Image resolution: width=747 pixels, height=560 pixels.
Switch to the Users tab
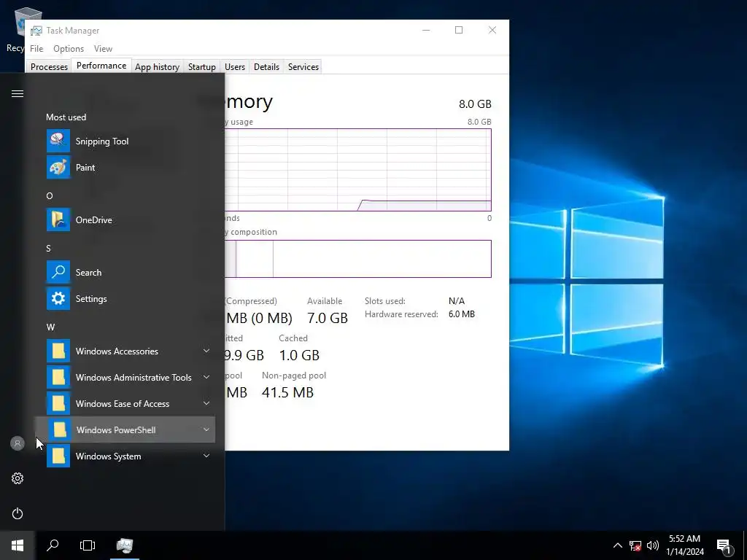tap(235, 66)
